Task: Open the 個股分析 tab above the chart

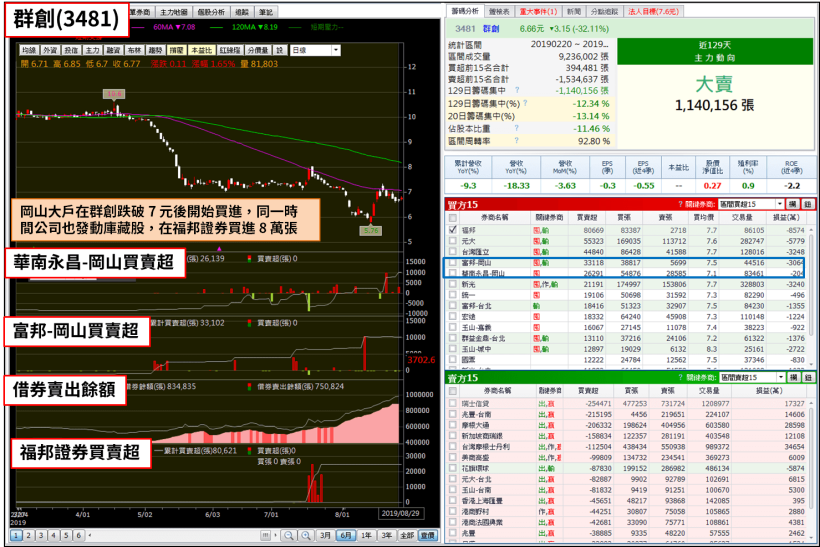Action: point(211,12)
